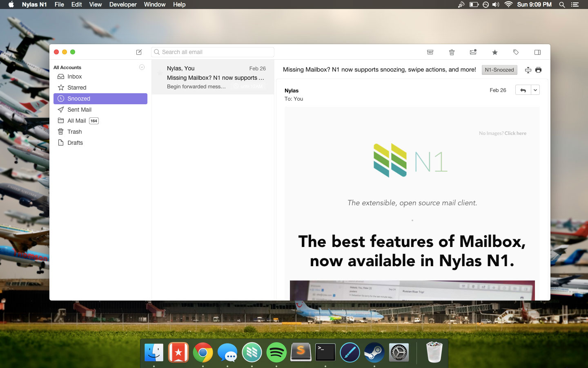588x368 pixels.
Task: Open the Window menu
Action: point(155,4)
